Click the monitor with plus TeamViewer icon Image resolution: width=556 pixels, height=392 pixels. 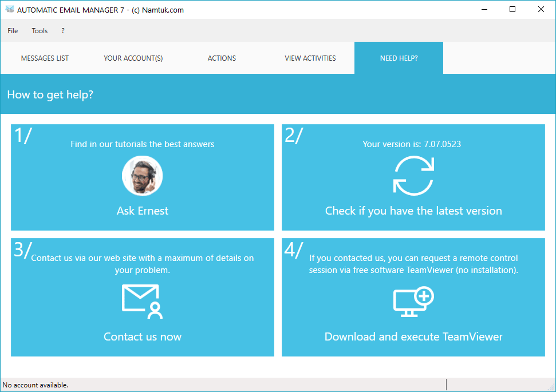(413, 301)
